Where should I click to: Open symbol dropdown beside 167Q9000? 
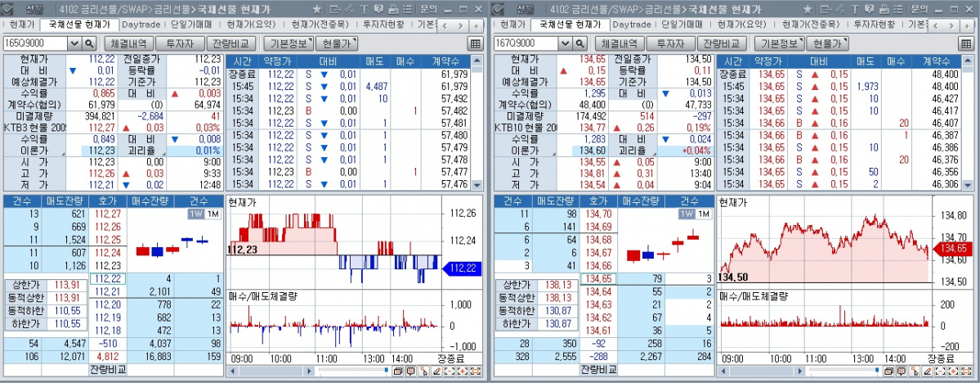click(565, 44)
